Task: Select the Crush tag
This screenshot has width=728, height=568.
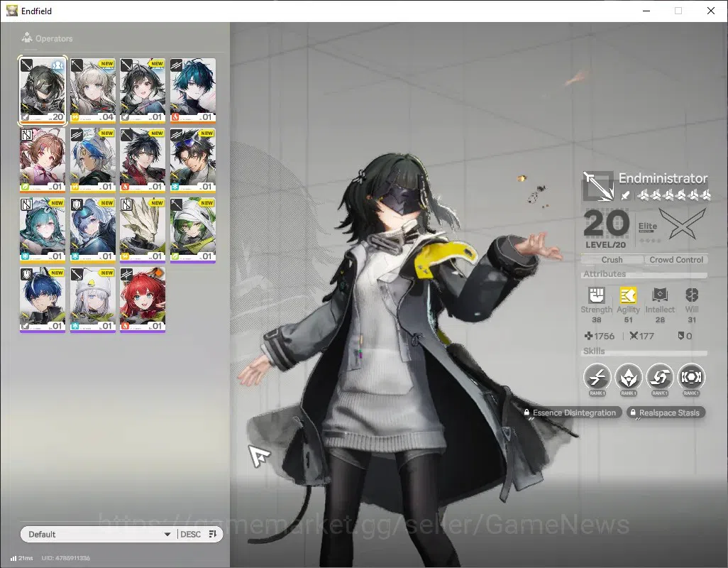Action: (612, 260)
